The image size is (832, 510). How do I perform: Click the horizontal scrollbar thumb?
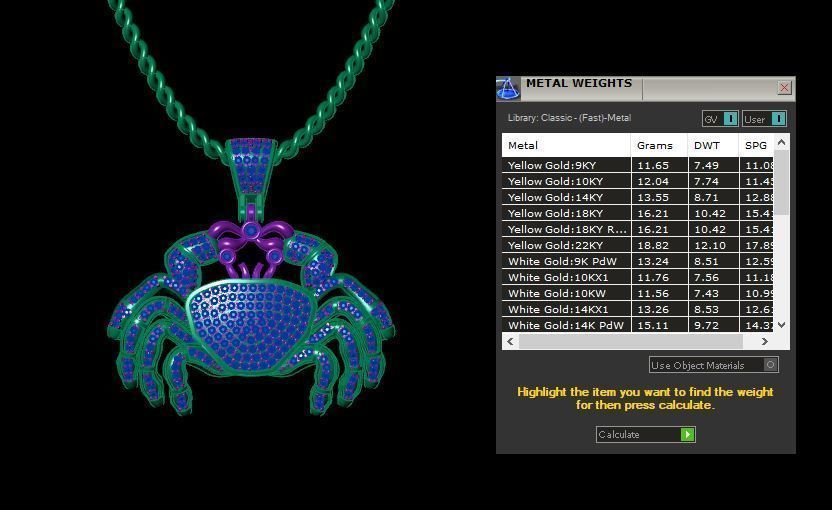click(630, 341)
